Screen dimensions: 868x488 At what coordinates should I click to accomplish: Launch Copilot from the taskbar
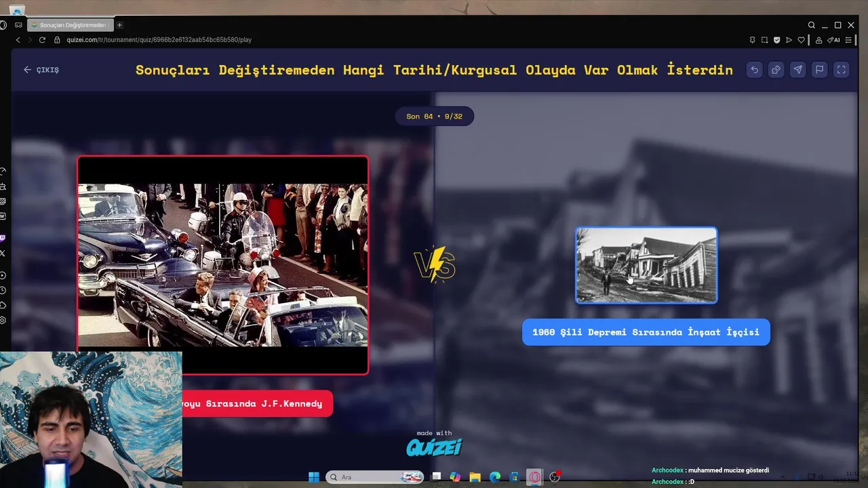click(x=455, y=477)
